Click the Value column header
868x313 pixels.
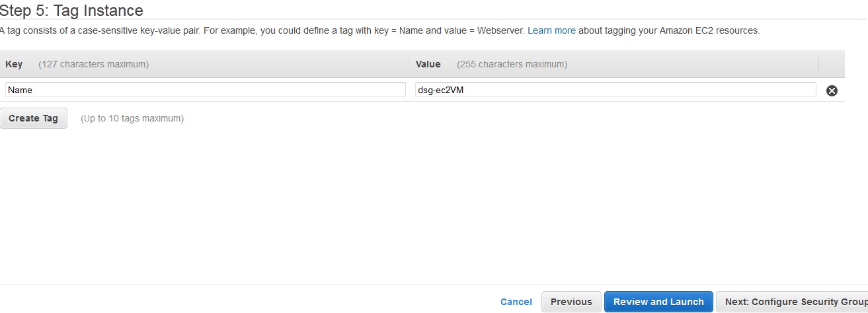click(428, 64)
